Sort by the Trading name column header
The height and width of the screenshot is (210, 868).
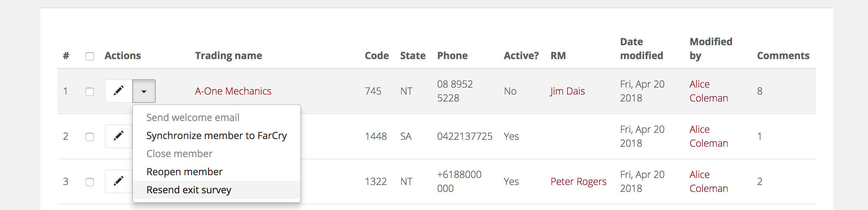228,56
